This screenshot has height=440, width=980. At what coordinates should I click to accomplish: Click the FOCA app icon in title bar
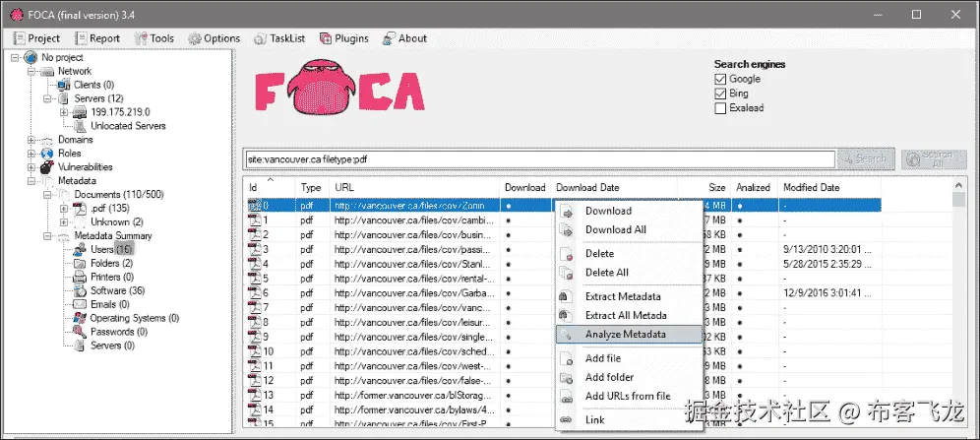(x=17, y=15)
